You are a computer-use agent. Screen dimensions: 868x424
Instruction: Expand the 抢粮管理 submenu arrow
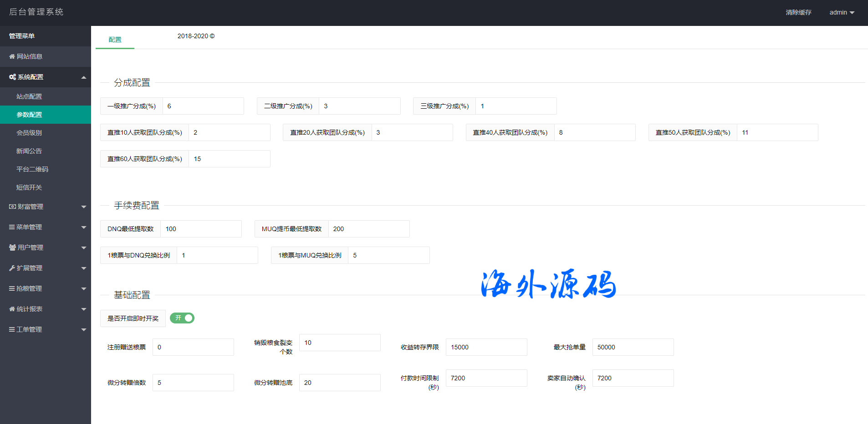[84, 289]
